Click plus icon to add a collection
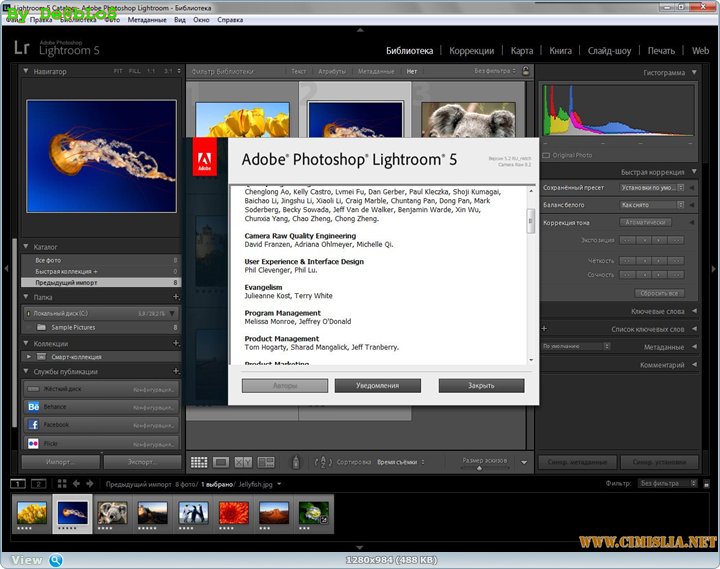This screenshot has width=720, height=569. point(176,343)
